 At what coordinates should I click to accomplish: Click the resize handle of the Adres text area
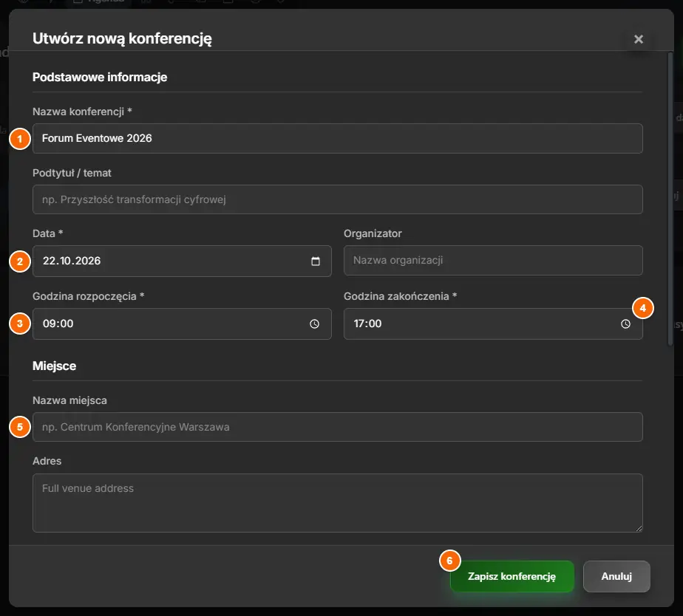point(639,528)
